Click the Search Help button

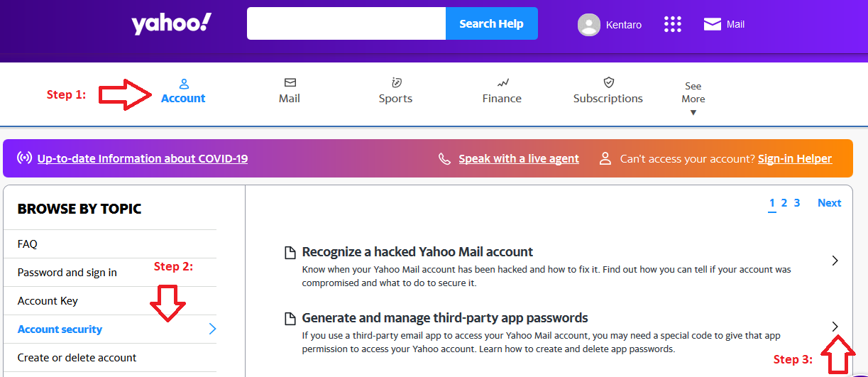[491, 23]
